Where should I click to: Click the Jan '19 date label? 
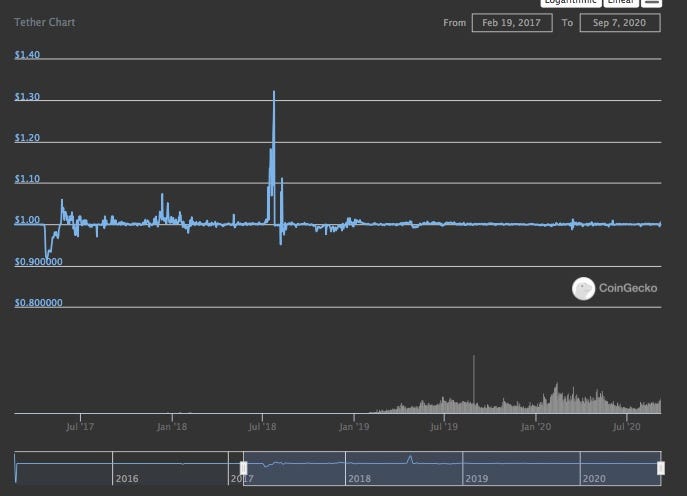pos(354,426)
